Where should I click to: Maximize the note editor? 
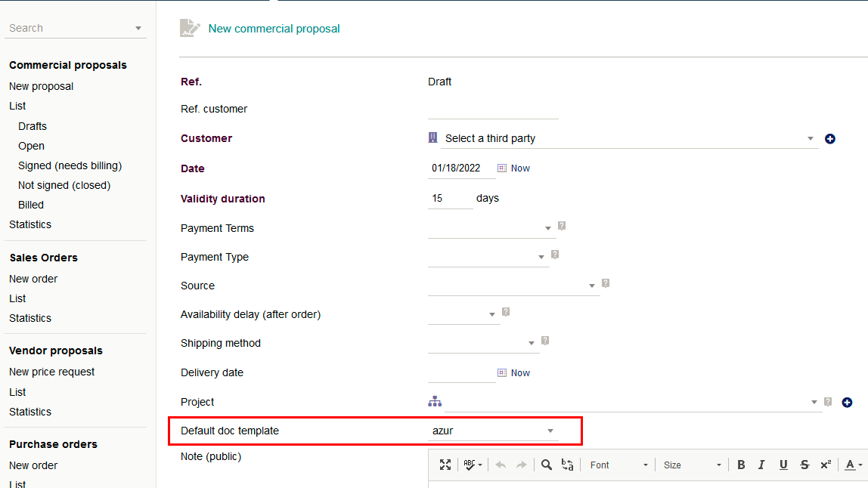(445, 465)
